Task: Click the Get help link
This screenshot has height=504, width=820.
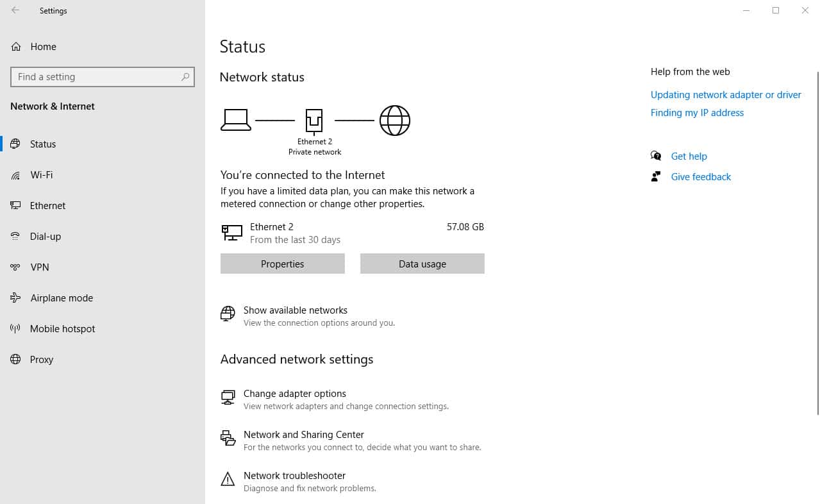Action: coord(689,156)
